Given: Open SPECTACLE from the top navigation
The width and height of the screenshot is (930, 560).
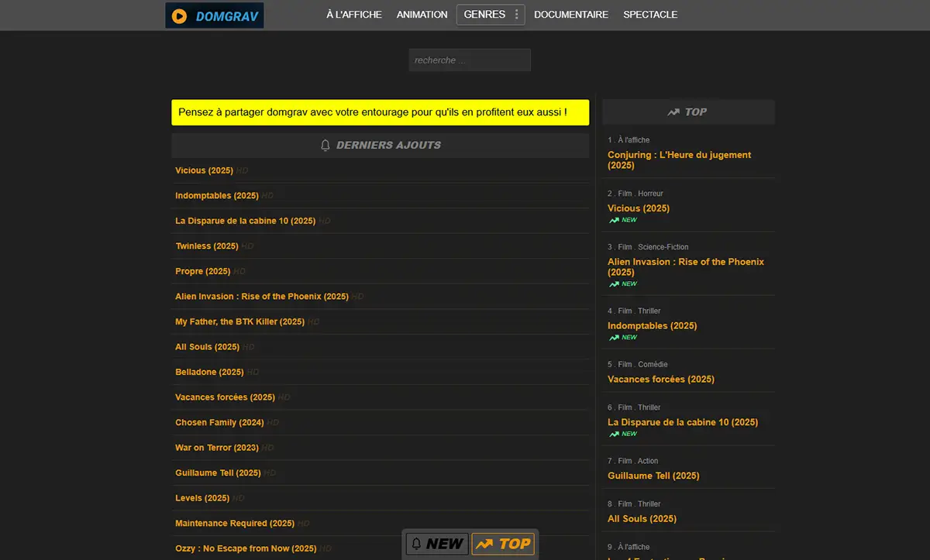Looking at the screenshot, I should tap(650, 15).
